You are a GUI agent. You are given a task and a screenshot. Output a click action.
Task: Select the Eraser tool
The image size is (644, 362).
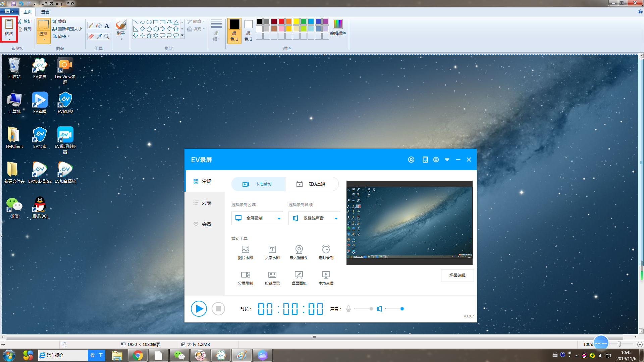point(91,36)
